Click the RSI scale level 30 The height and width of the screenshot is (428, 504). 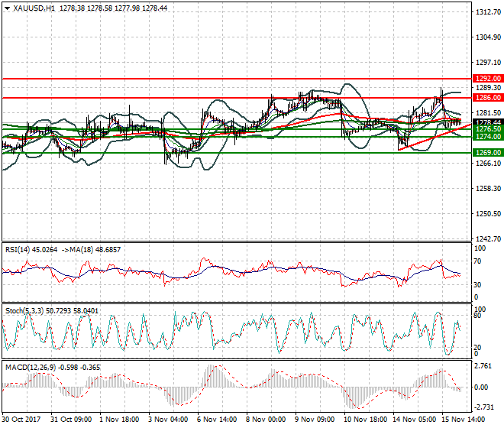tap(477, 285)
